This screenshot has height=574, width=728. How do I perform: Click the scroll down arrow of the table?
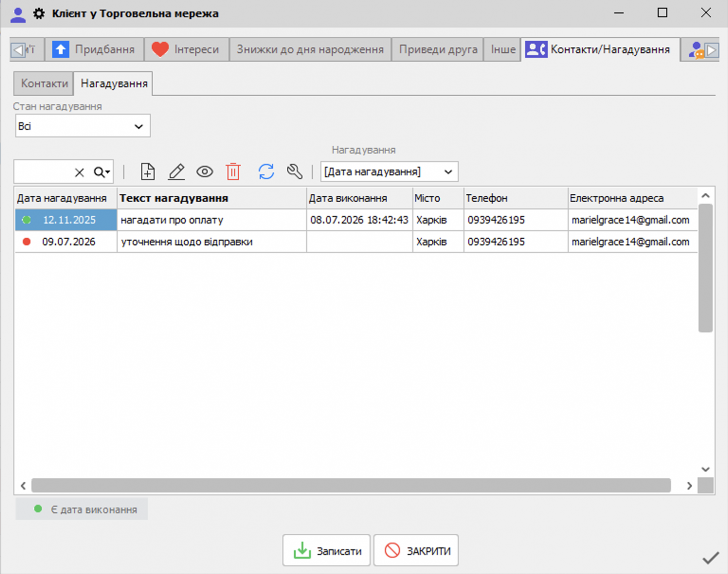[x=706, y=469]
